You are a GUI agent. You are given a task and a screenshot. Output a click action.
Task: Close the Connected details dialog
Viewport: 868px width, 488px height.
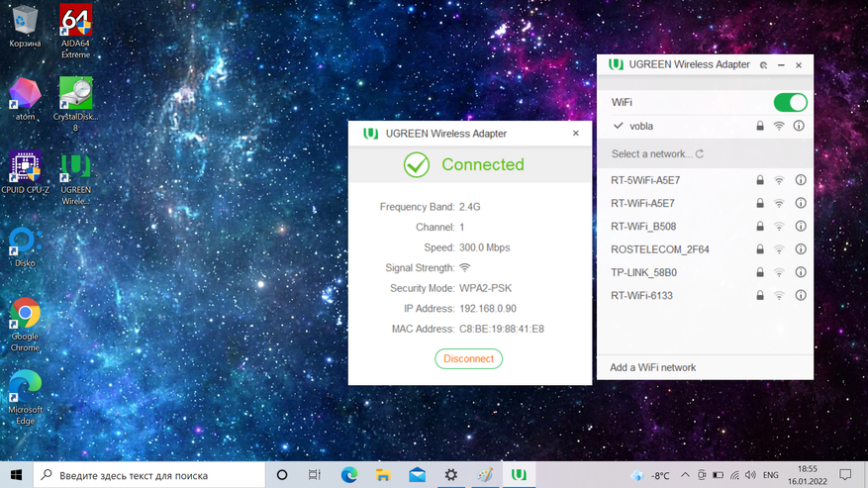tap(576, 133)
